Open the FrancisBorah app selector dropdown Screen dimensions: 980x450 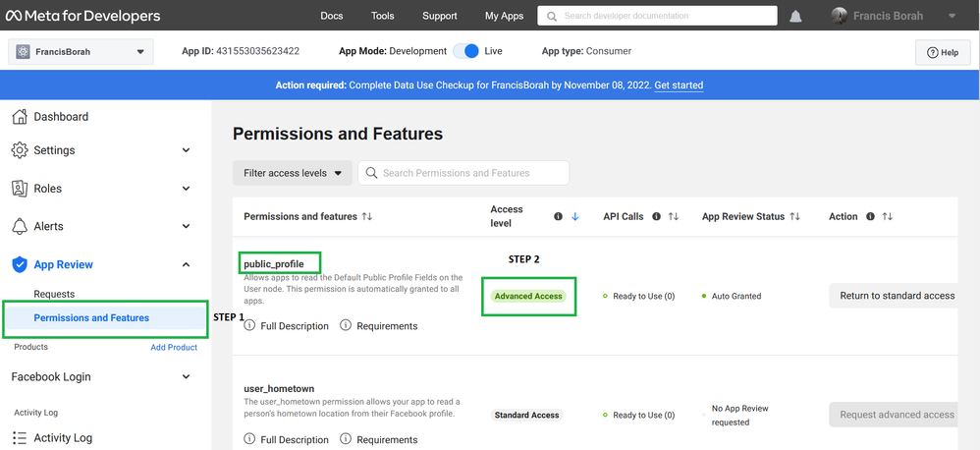pos(81,52)
